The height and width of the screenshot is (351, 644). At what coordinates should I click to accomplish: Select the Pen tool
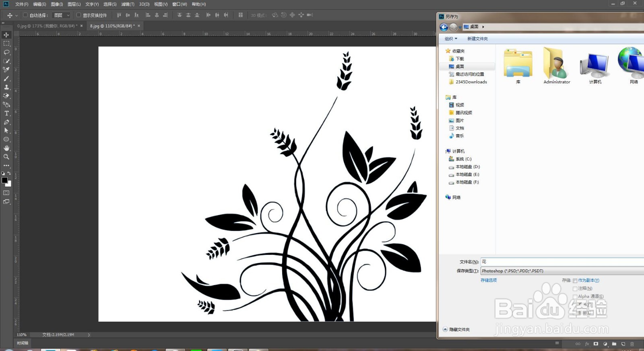[6, 122]
